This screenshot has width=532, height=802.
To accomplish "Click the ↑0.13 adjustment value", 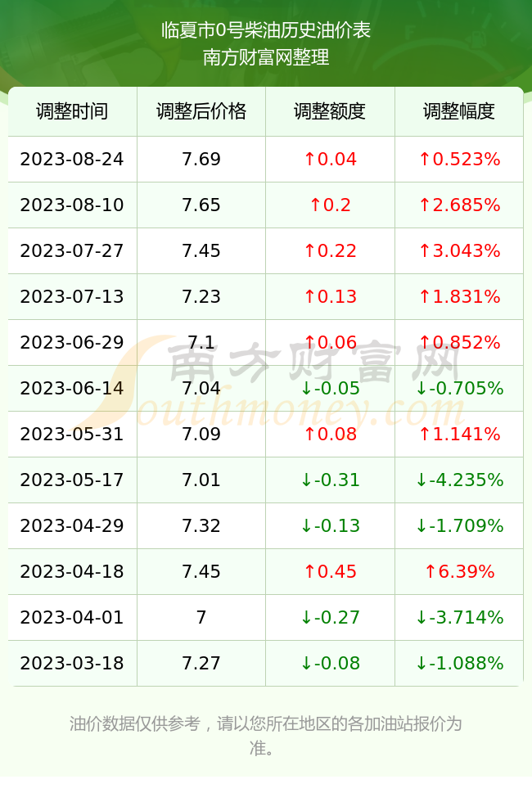I will 330,296.
